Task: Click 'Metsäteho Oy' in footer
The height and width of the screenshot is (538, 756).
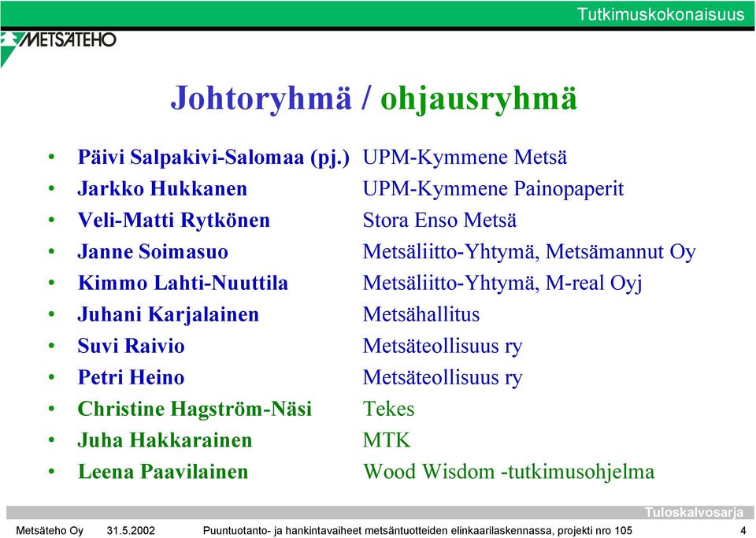Action: [x=50, y=531]
